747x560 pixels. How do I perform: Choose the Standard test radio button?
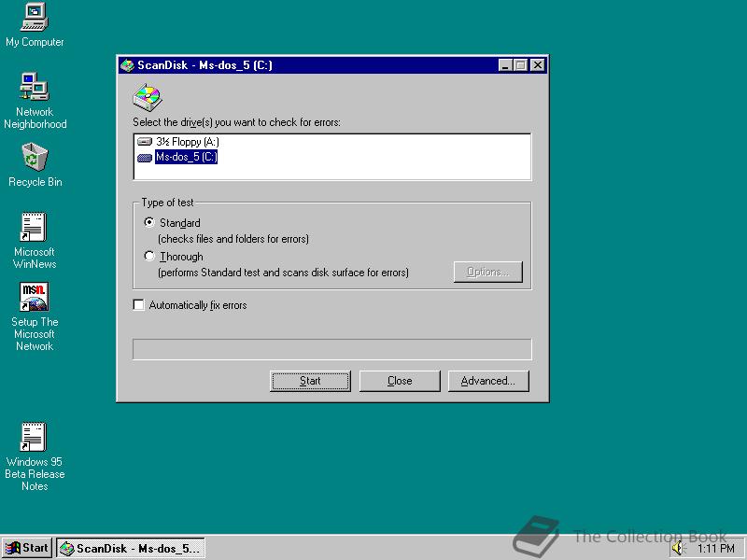click(x=149, y=222)
